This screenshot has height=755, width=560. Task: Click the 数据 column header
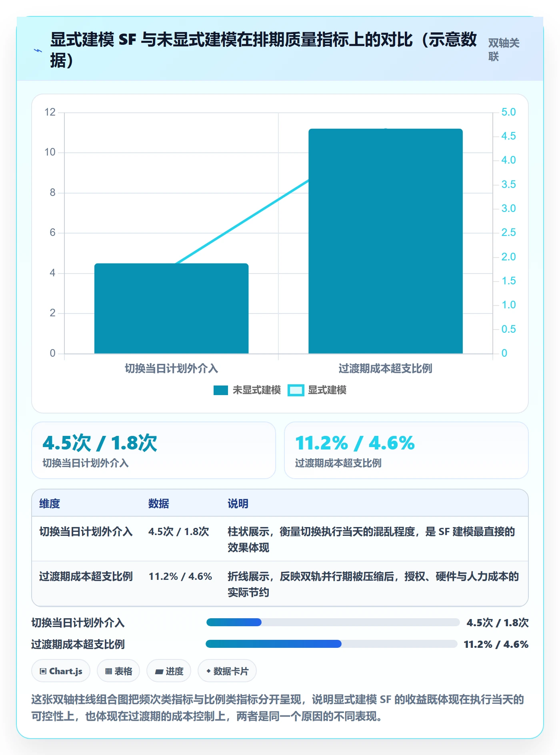point(159,503)
